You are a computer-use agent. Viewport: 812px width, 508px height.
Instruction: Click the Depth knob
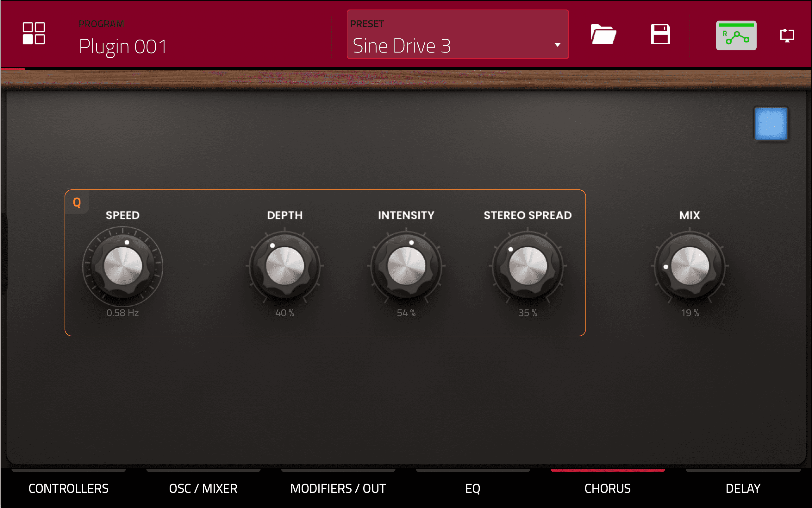pos(285,266)
